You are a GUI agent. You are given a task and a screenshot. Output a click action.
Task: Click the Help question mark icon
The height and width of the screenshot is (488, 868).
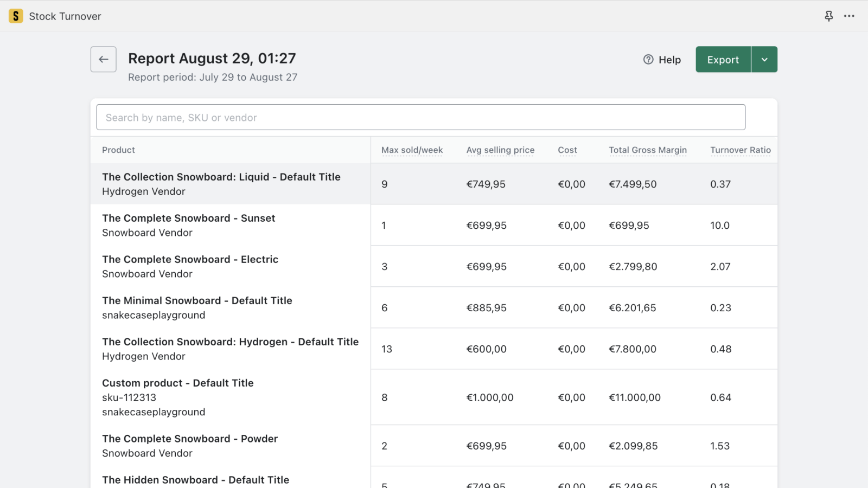(x=648, y=60)
